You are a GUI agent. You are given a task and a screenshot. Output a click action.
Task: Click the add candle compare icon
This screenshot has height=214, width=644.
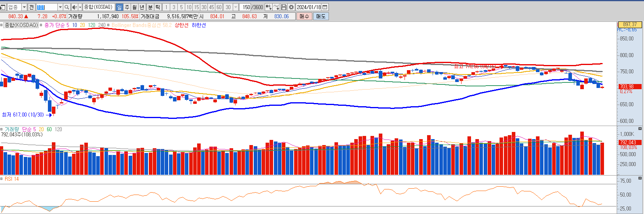click(268, 7)
